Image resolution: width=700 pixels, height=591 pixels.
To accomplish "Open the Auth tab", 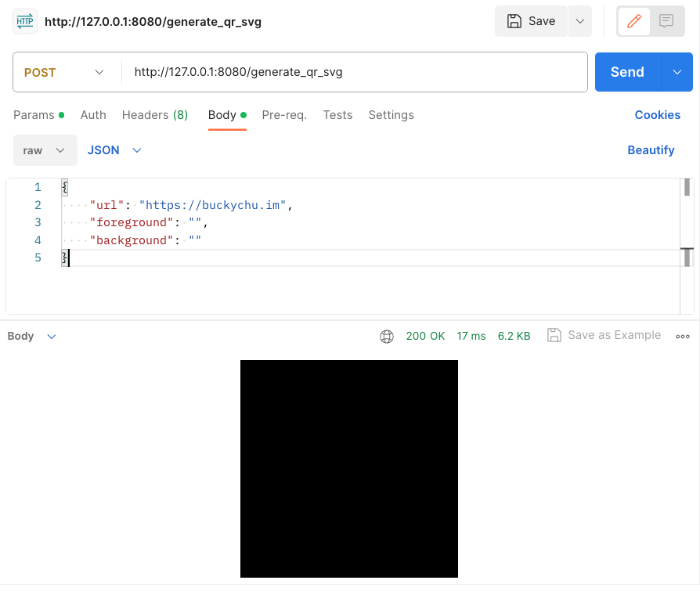I will (x=93, y=115).
